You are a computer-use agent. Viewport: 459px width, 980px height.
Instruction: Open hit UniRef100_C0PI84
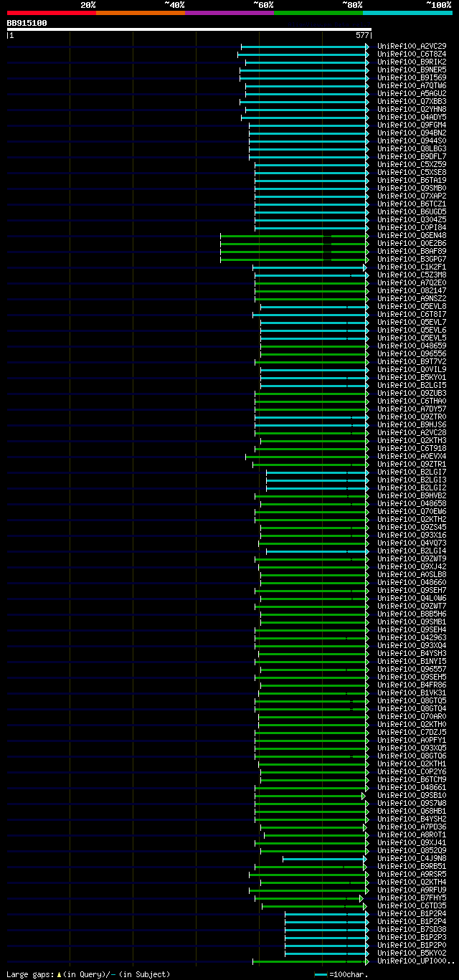coord(412,227)
